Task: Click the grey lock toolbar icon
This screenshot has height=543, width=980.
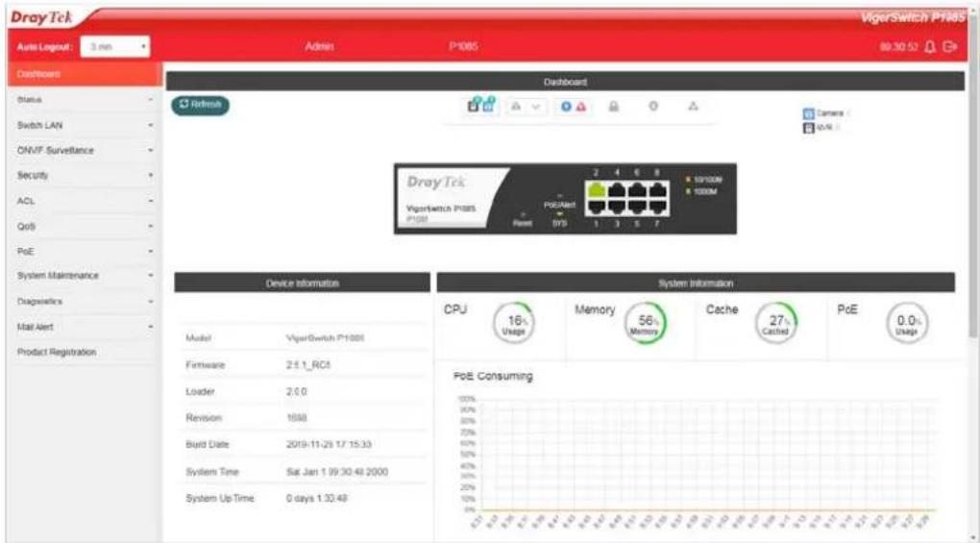Action: click(x=614, y=107)
